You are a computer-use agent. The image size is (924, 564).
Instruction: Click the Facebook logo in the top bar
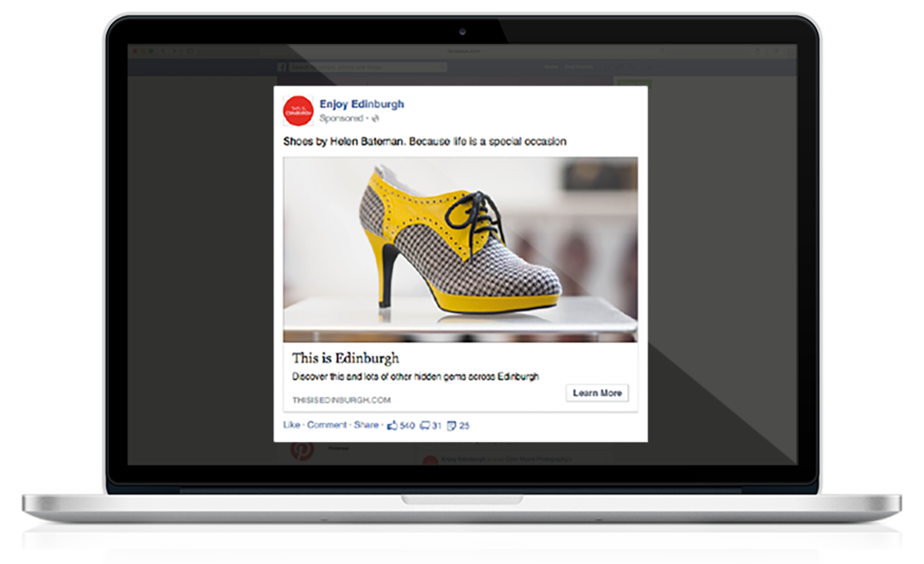283,68
